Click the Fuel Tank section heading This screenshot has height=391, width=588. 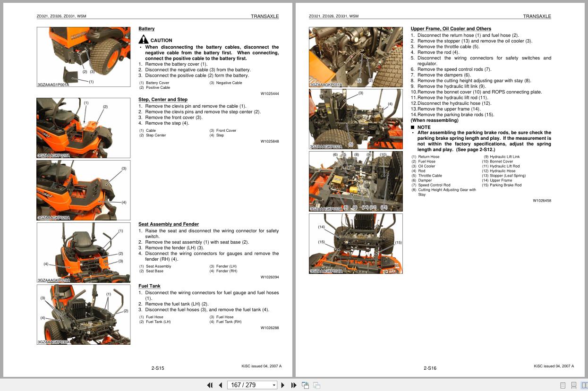(x=149, y=286)
